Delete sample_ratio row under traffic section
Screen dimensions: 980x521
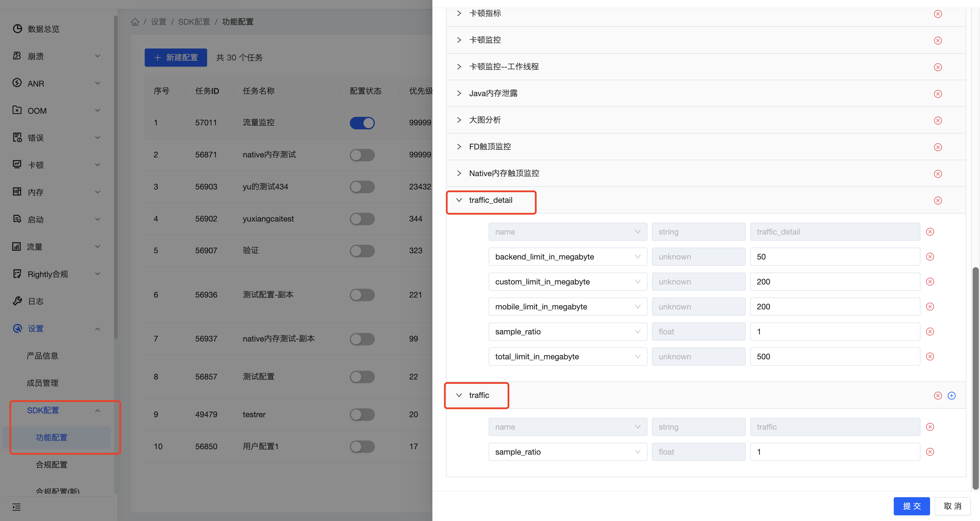[x=930, y=452]
